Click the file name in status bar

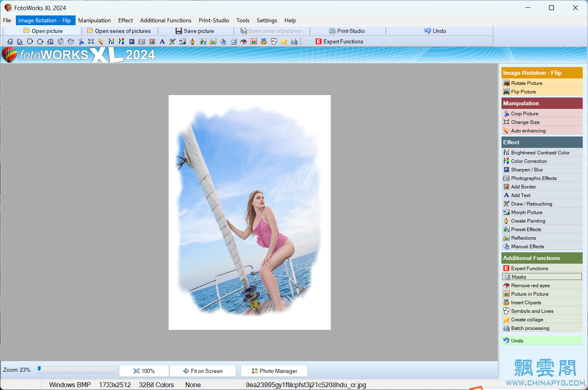(306, 385)
